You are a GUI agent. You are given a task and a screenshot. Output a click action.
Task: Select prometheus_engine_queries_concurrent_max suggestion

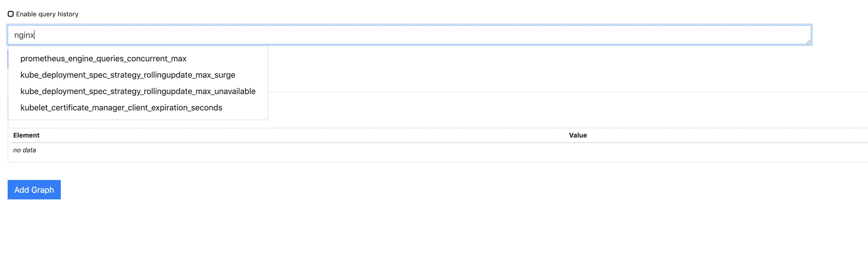point(103,59)
